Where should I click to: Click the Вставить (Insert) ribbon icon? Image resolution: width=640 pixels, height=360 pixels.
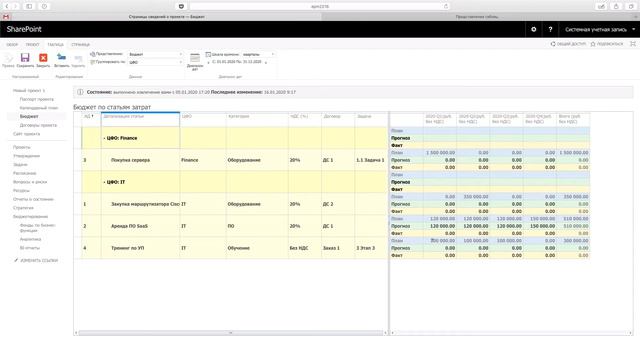coord(61,57)
